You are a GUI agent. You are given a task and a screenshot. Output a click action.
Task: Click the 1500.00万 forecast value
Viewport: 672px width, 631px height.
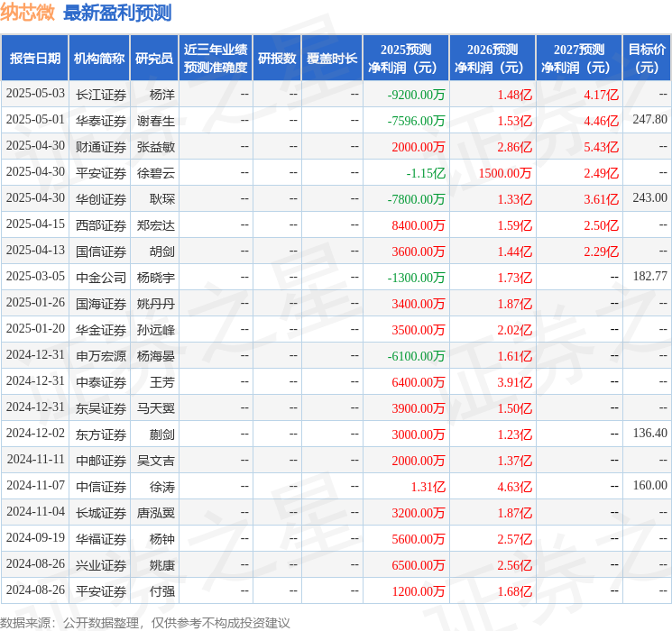point(505,173)
